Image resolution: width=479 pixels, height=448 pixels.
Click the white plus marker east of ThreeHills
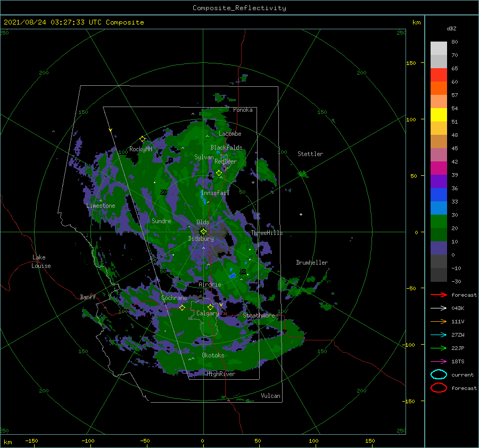(301, 214)
